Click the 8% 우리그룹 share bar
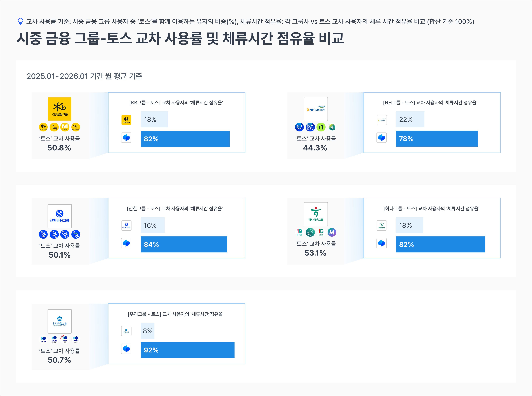This screenshot has height=396, width=532. [148, 331]
